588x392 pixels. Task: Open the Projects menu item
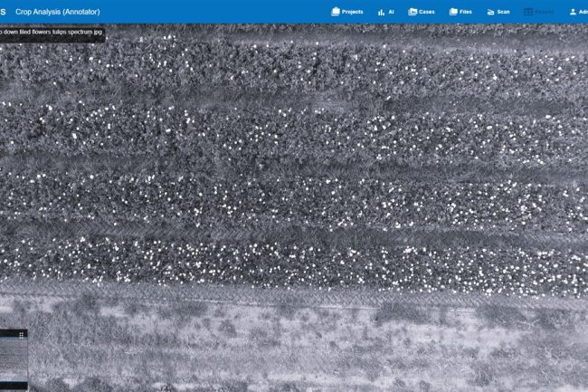[x=353, y=12]
